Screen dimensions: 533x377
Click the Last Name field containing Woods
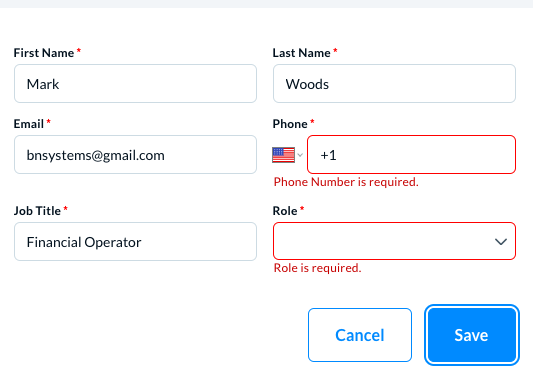[x=394, y=84]
